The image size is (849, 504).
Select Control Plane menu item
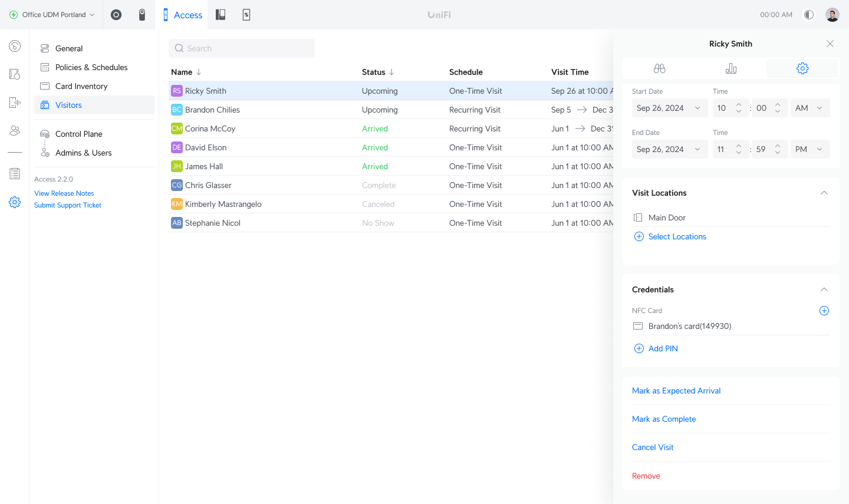94,134
